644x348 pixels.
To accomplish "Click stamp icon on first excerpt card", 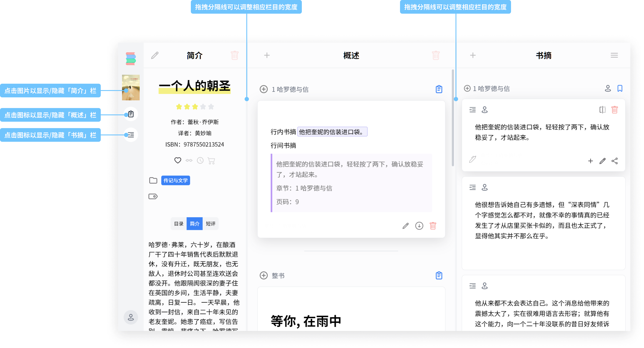I will tap(485, 110).
